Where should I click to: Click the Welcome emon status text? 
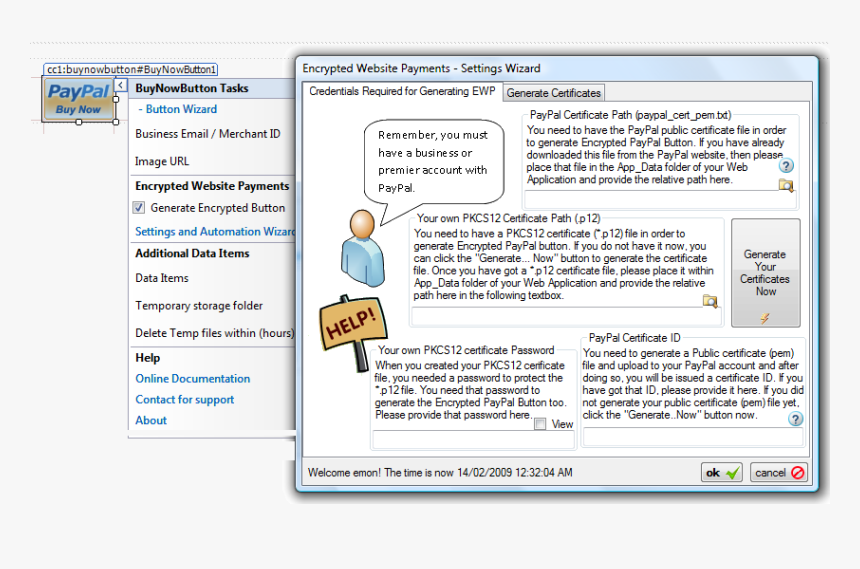(x=440, y=472)
